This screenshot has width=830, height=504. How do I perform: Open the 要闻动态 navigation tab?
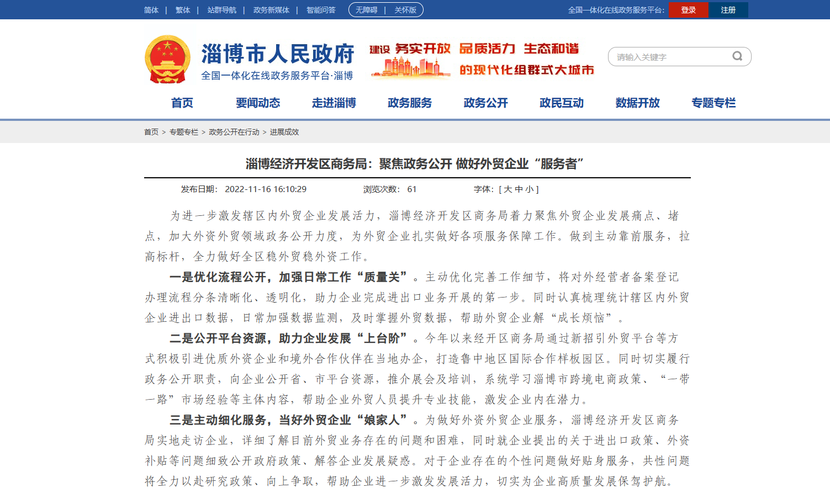(258, 103)
